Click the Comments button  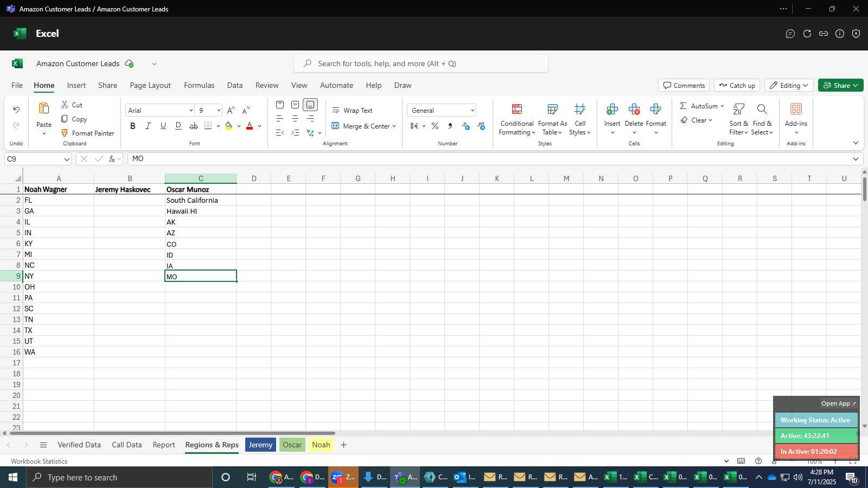click(x=684, y=85)
